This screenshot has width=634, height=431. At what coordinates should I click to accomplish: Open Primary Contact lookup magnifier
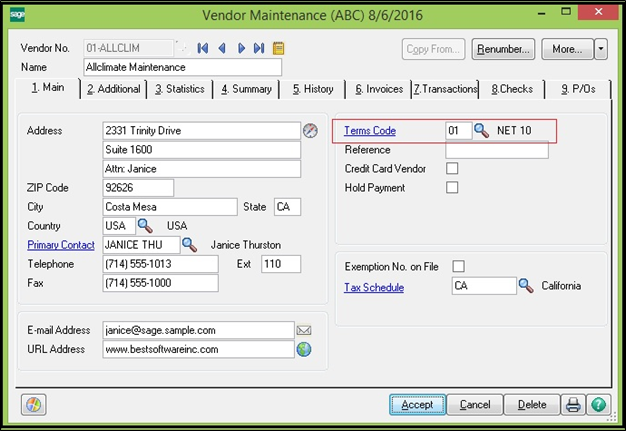pos(189,245)
